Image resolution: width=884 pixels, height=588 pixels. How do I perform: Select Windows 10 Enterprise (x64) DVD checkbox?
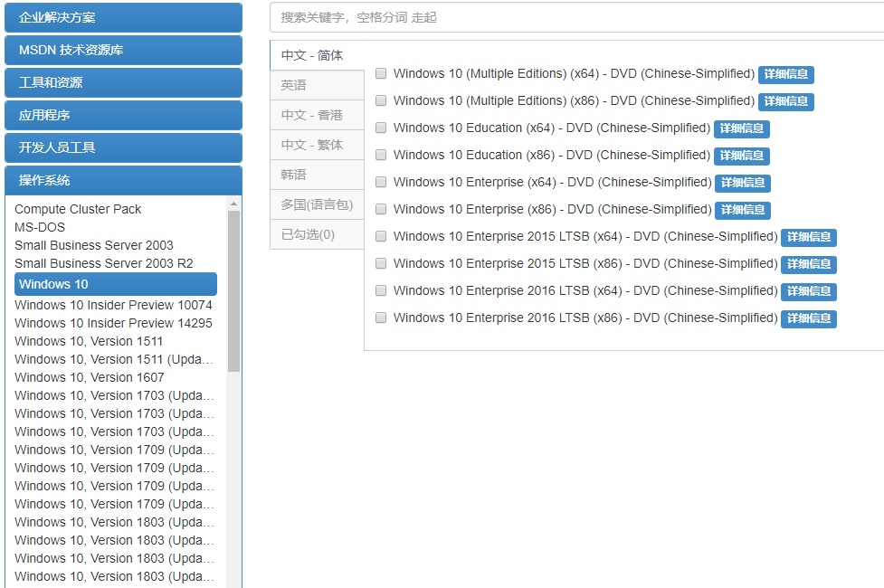pyautogui.click(x=381, y=182)
